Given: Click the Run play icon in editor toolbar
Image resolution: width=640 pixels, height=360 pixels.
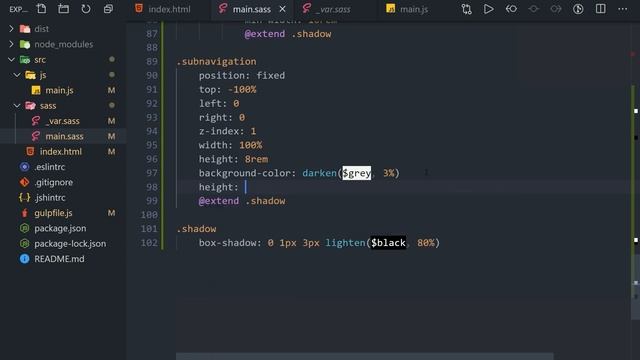Looking at the screenshot, I should 489,9.
